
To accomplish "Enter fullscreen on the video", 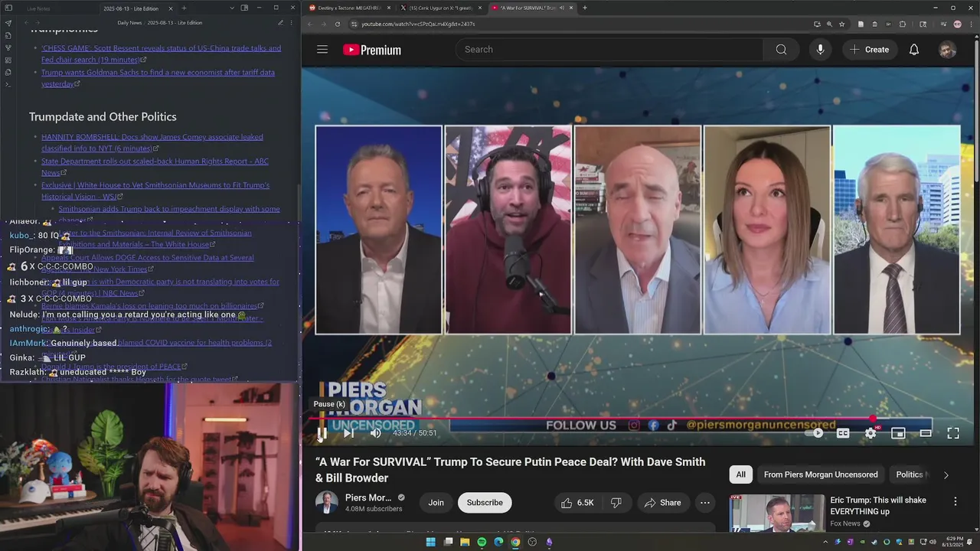I will (x=953, y=433).
